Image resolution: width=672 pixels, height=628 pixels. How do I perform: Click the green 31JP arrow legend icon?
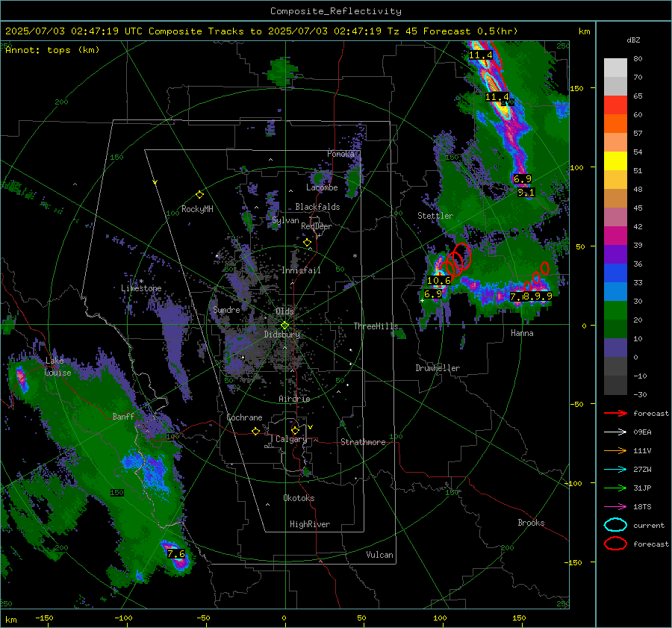[615, 488]
